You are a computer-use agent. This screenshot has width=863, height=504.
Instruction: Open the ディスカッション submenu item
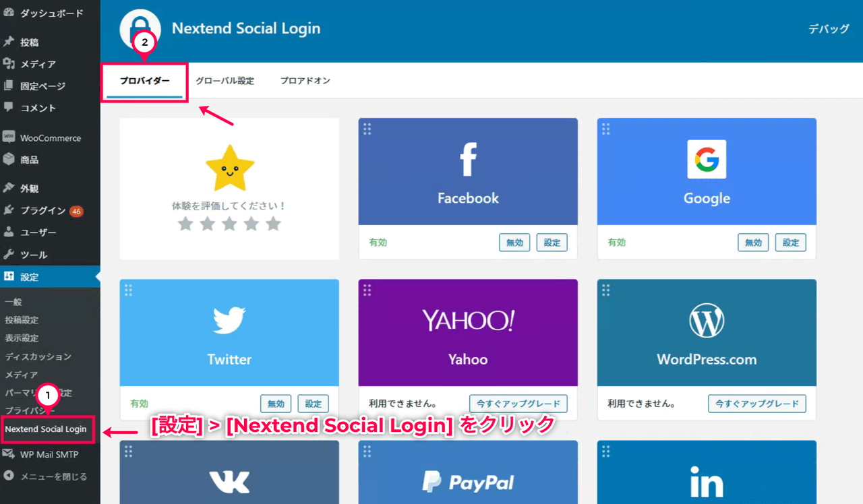pos(38,356)
